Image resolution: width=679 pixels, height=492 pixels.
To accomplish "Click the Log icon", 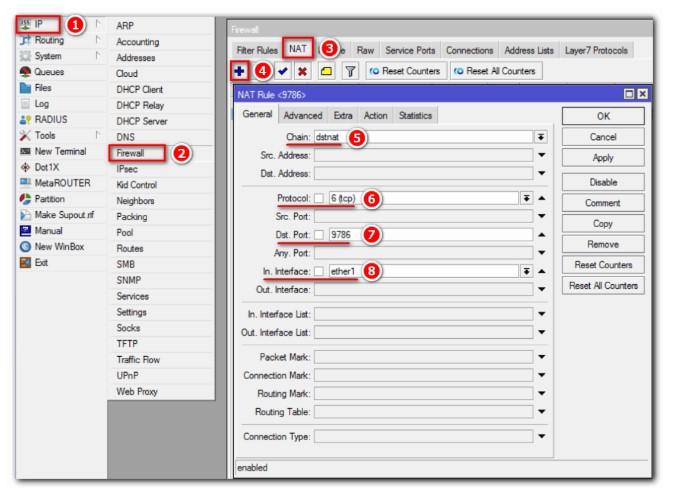I will (x=26, y=104).
